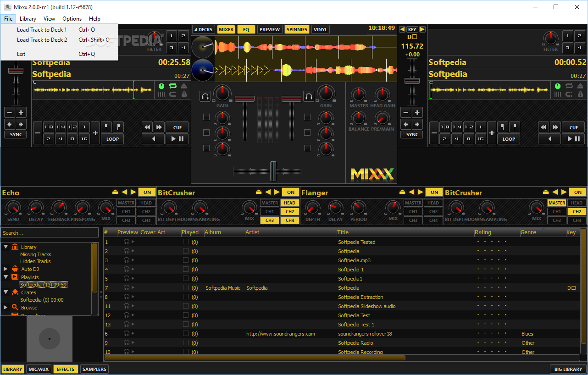
Task: Click the right deck rate minus button
Action: pyautogui.click(x=406, y=112)
